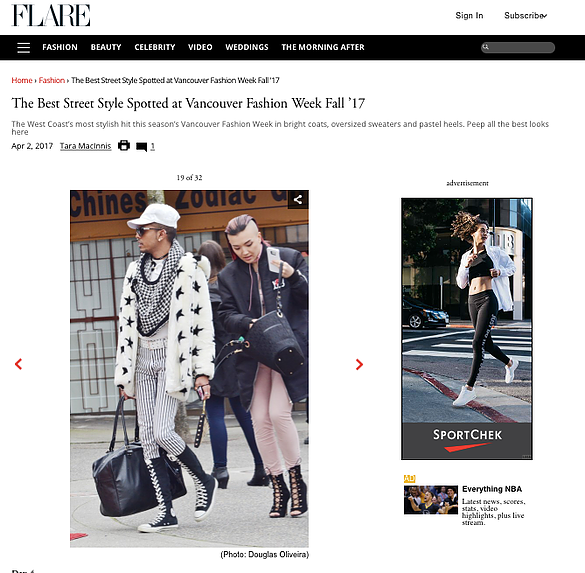
Task: Expand the Subscribe dropdown
Action: pos(526,16)
